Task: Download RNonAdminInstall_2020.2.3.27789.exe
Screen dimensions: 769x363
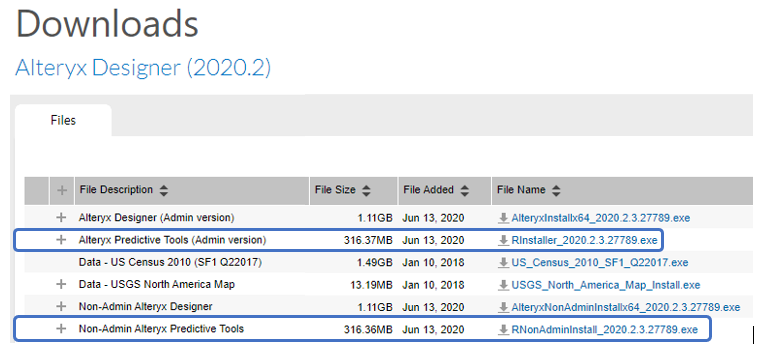Action: click(604, 330)
